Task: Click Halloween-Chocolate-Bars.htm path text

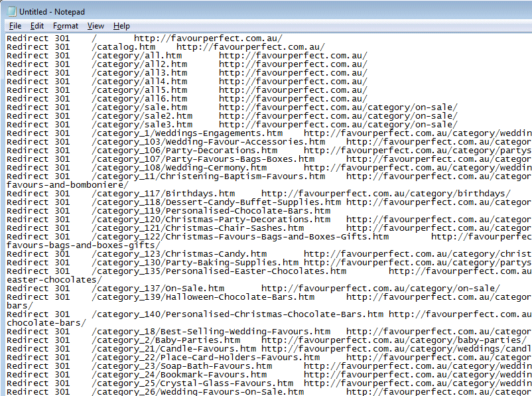Action: coord(240,297)
